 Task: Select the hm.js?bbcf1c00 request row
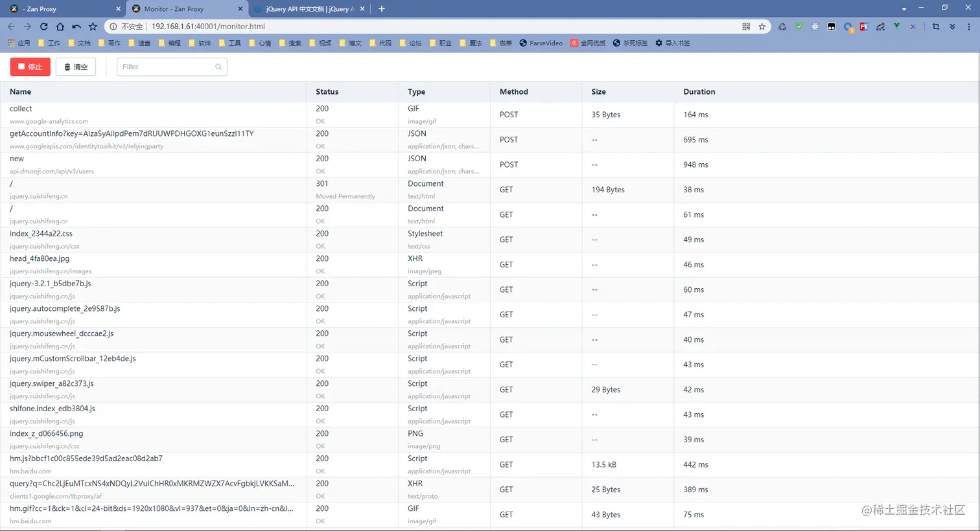(490, 464)
